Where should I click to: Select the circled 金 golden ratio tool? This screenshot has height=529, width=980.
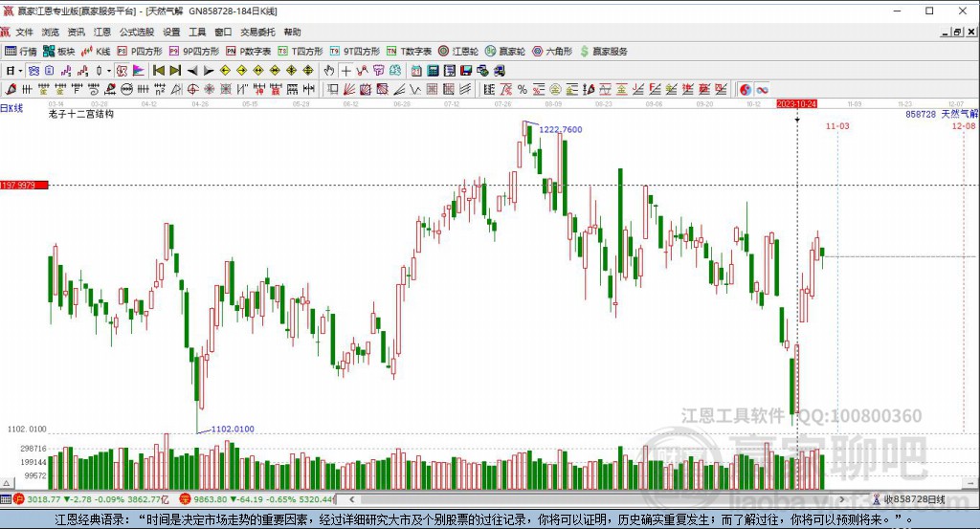pos(555,89)
